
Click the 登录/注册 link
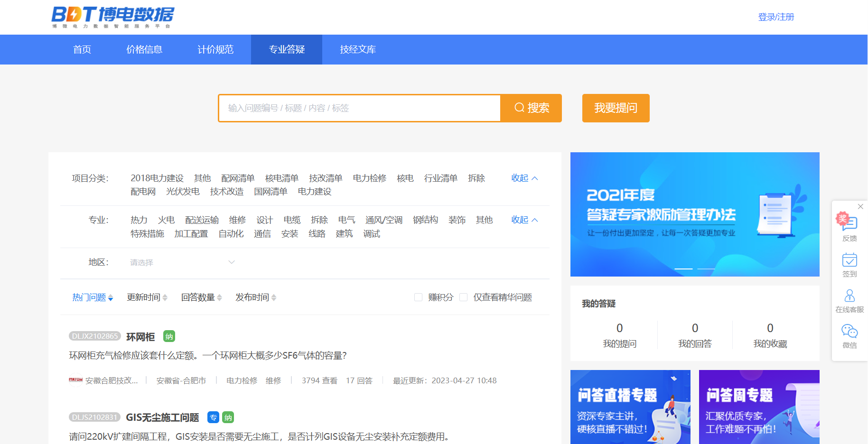776,17
